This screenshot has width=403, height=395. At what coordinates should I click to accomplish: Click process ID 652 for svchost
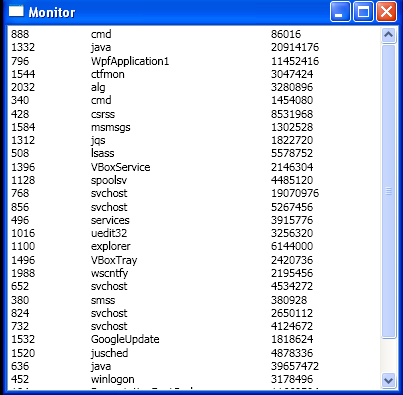(20, 286)
